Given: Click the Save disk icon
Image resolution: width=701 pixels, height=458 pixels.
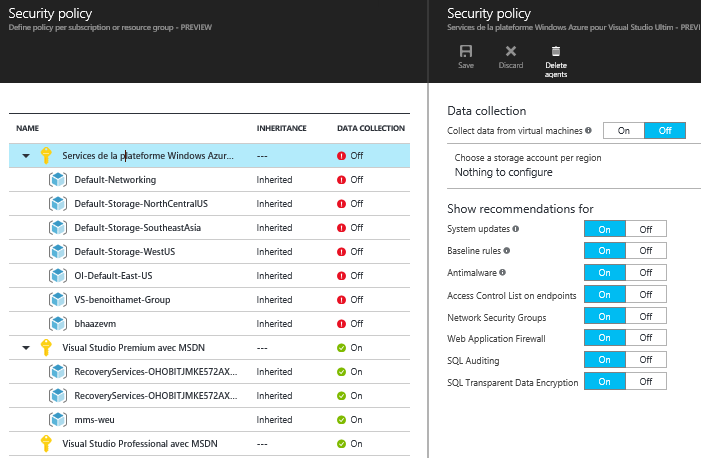Looking at the screenshot, I should click(x=465, y=52).
